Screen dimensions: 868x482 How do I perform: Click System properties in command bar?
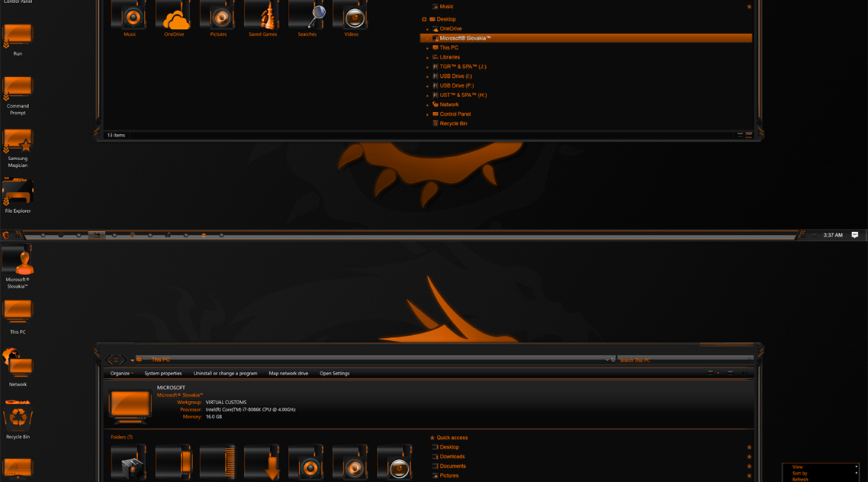162,374
